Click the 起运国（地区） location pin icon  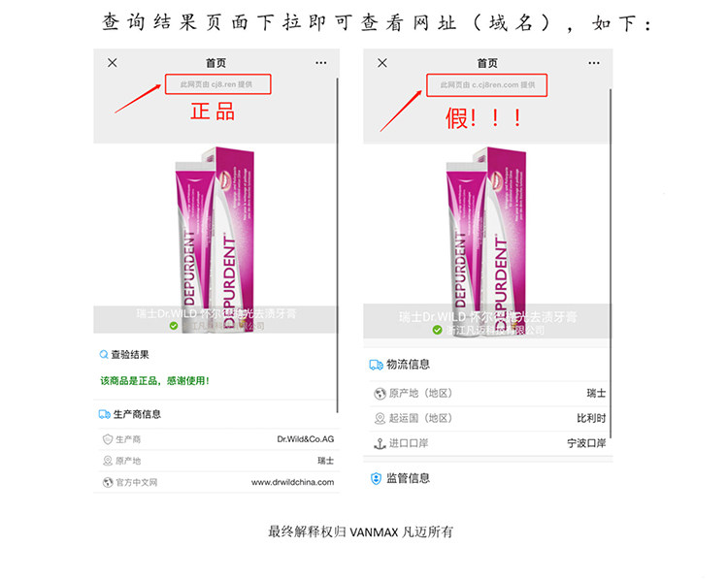(x=380, y=418)
